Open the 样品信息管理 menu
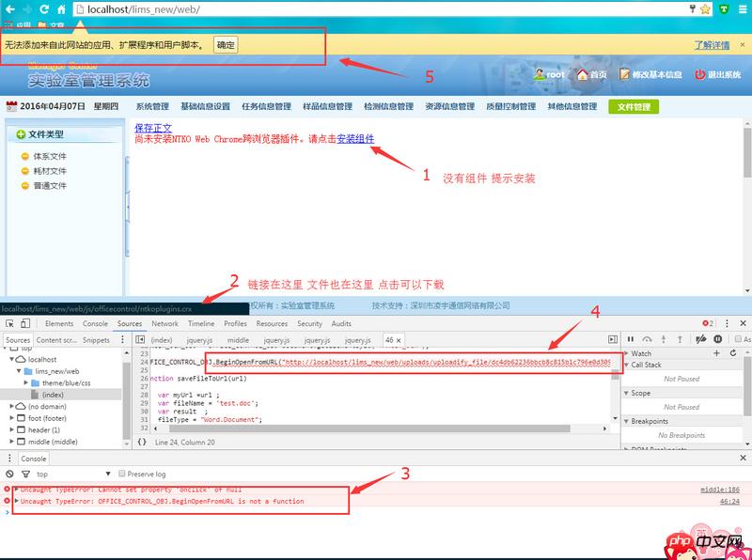 (327, 106)
